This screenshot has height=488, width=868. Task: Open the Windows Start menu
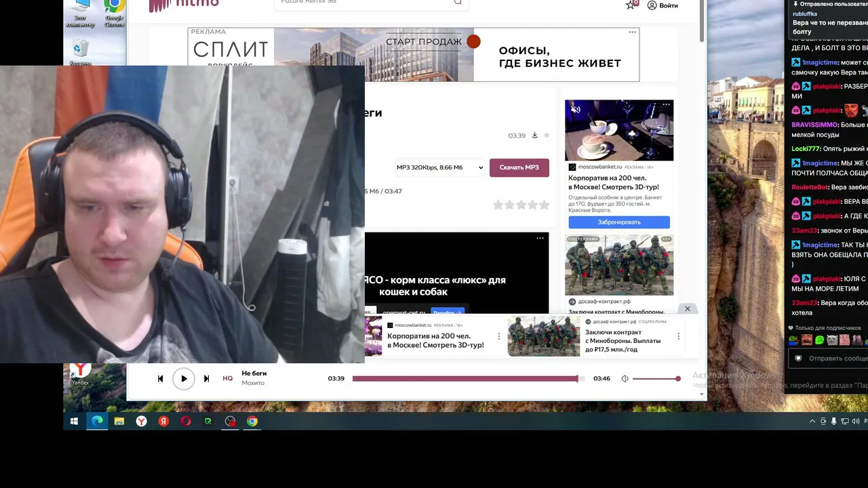pos(75,422)
